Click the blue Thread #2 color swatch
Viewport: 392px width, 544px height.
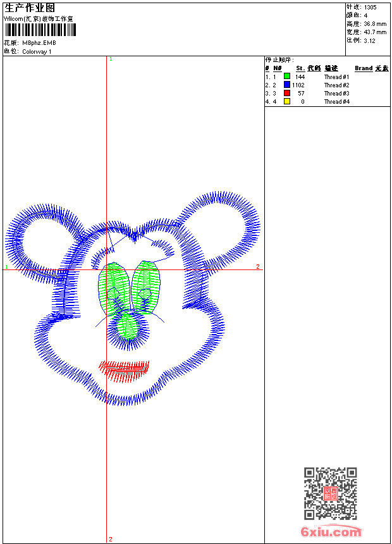287,85
